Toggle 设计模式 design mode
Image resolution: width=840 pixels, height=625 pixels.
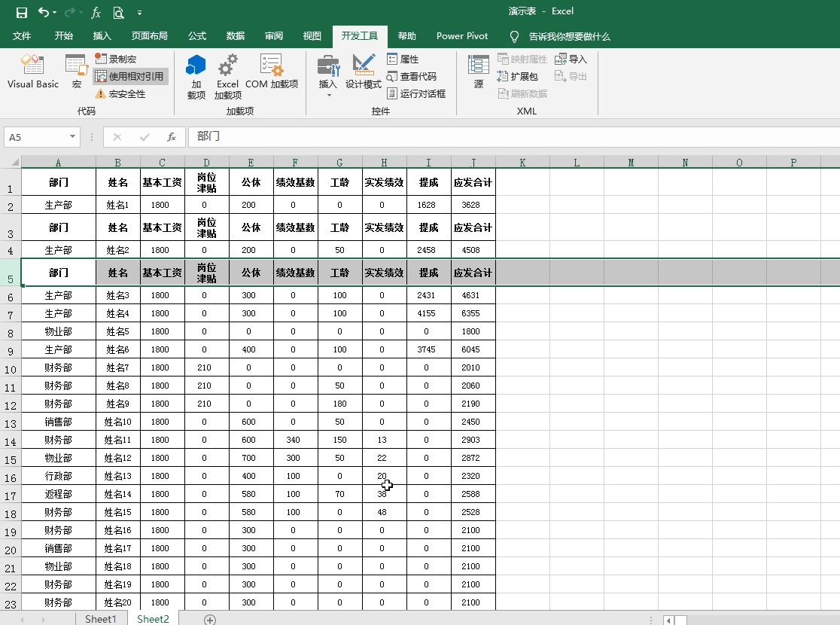point(364,72)
